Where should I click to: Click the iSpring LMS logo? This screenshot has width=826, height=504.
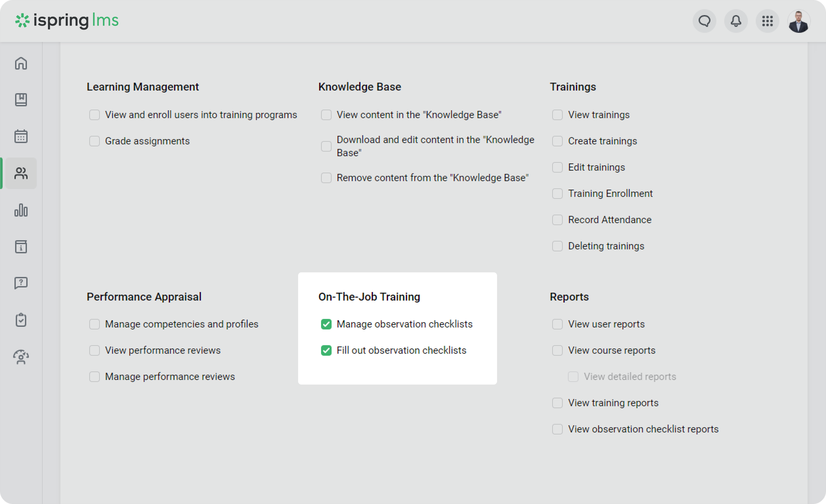click(67, 20)
